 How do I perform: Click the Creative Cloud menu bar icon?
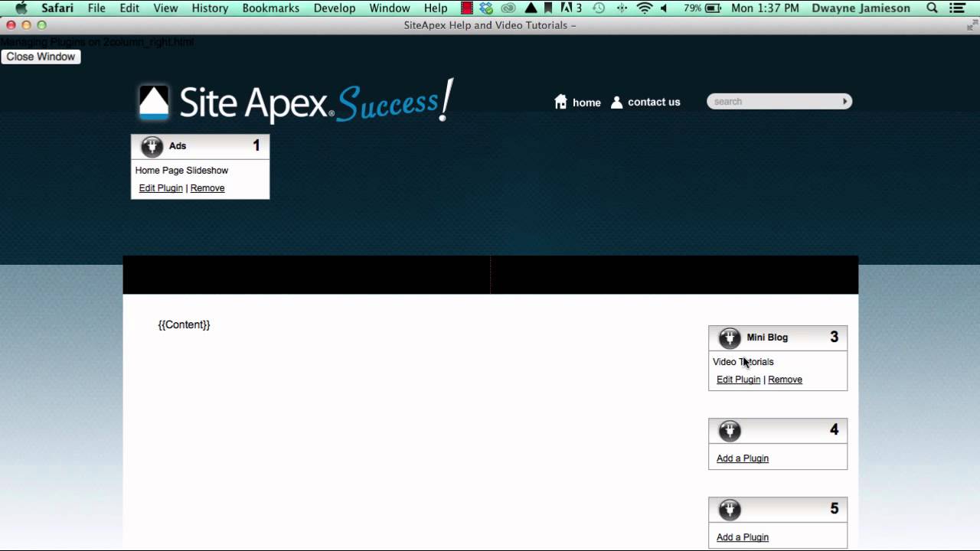click(508, 8)
